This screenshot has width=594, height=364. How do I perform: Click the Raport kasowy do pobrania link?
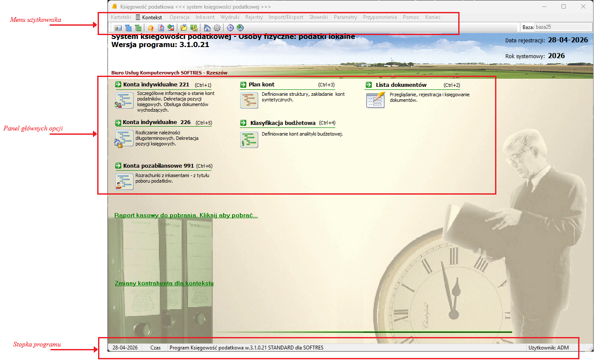186,216
